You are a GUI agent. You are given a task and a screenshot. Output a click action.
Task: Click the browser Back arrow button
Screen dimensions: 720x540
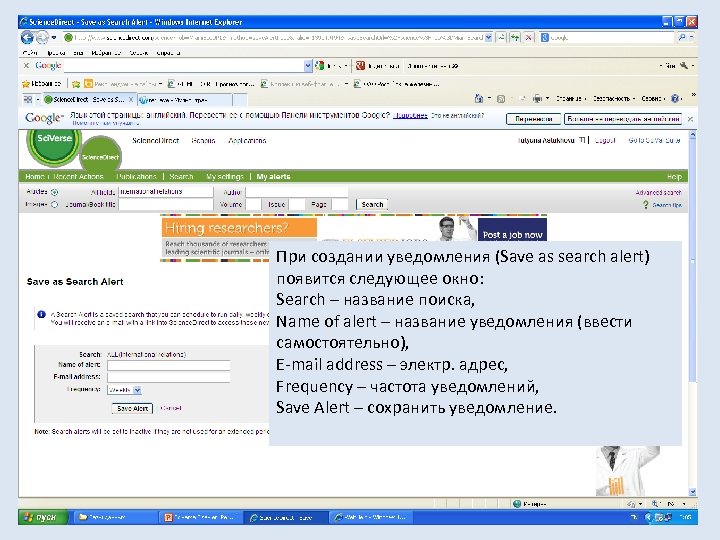pyautogui.click(x=27, y=37)
